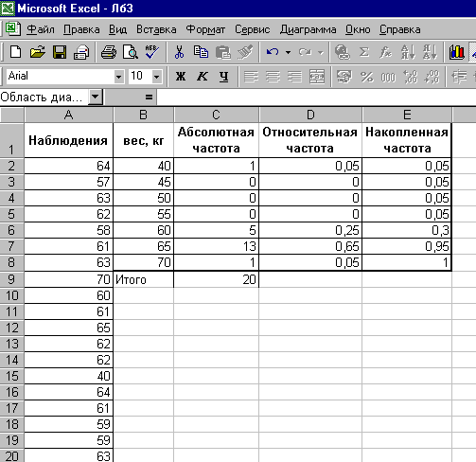The height and width of the screenshot is (462, 476).
Task: Click the Merge and Center icon
Action: point(317,77)
